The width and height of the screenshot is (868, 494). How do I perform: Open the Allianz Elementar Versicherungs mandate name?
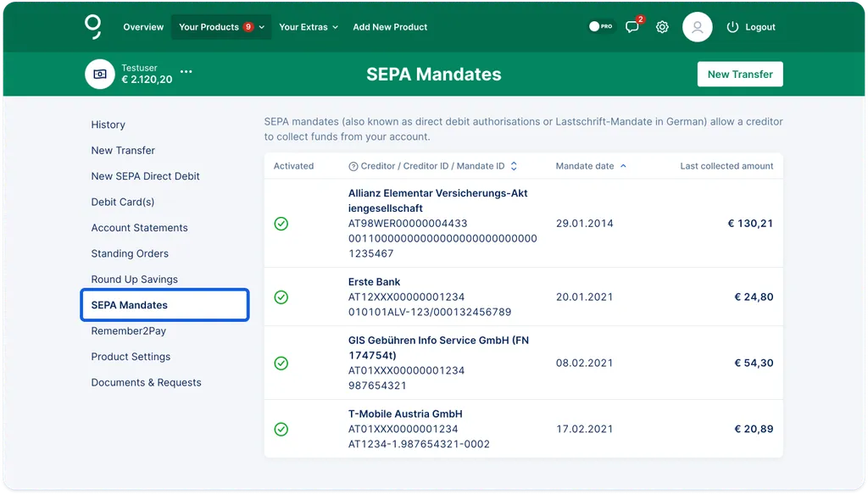pos(438,201)
